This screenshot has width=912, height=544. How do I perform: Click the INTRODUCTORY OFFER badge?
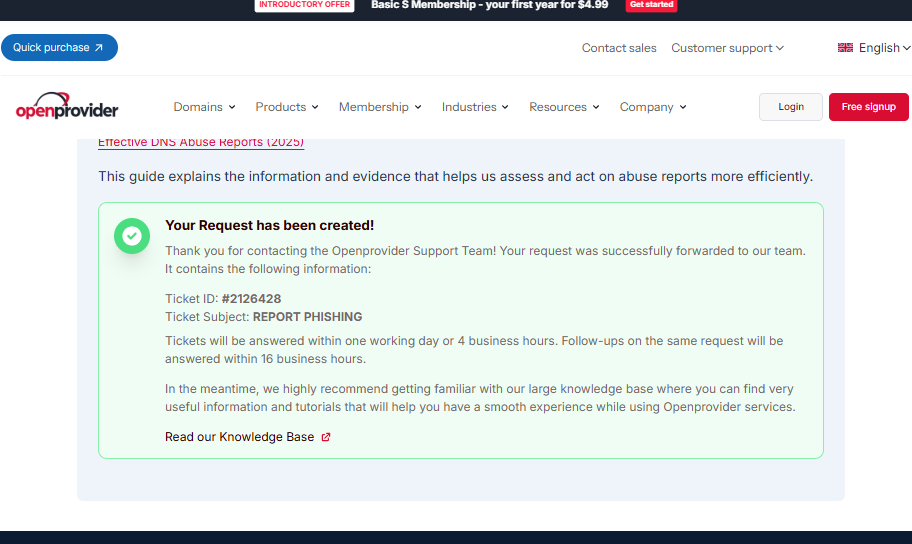click(304, 5)
